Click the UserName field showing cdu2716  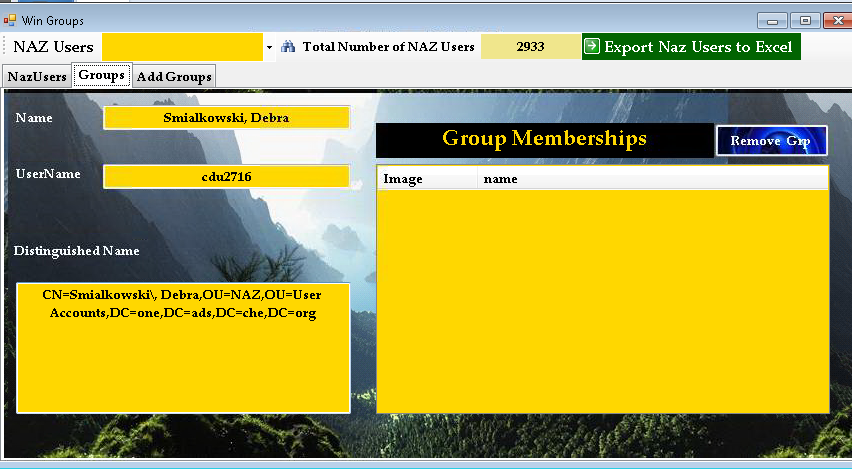coord(226,177)
